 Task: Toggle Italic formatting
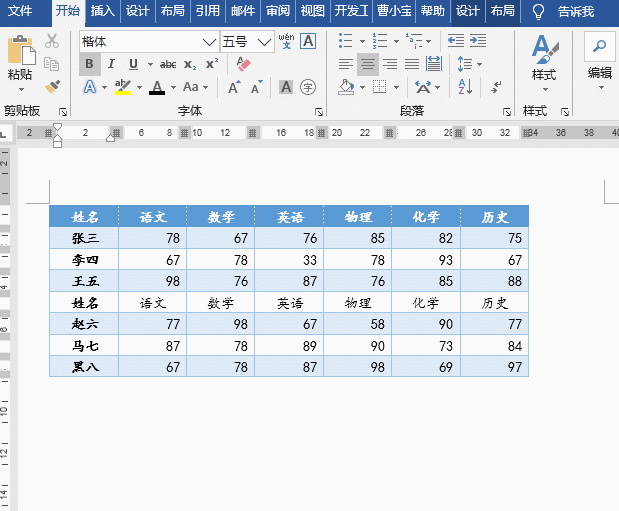(111, 64)
